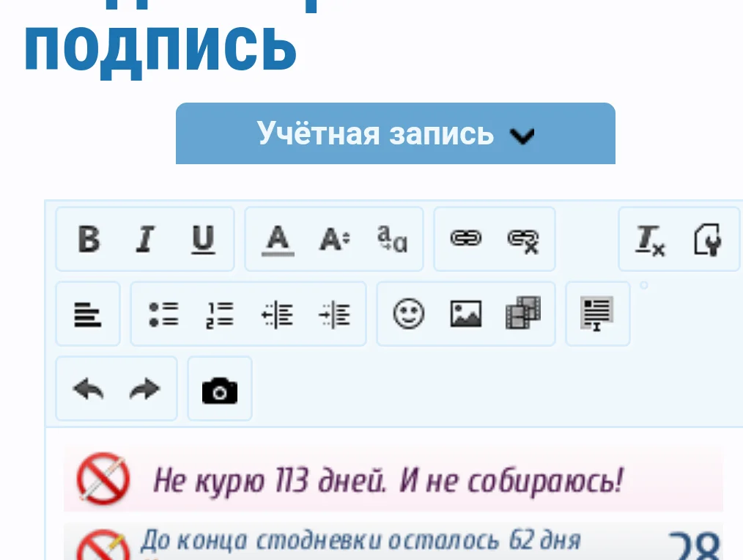Open the text alignment option
Viewport: 743px width, 560px height.
coord(88,314)
